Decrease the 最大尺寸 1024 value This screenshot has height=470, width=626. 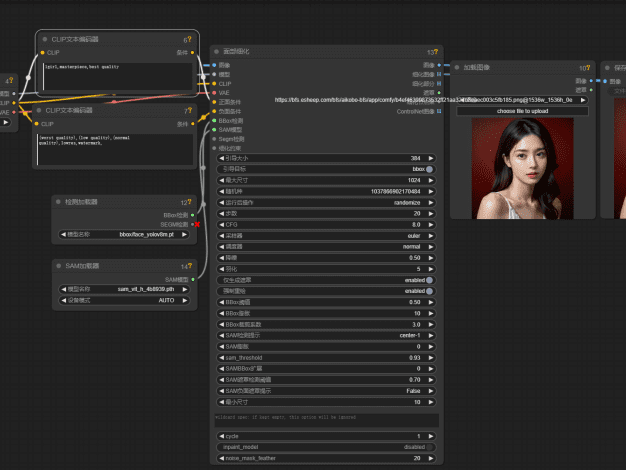222,180
